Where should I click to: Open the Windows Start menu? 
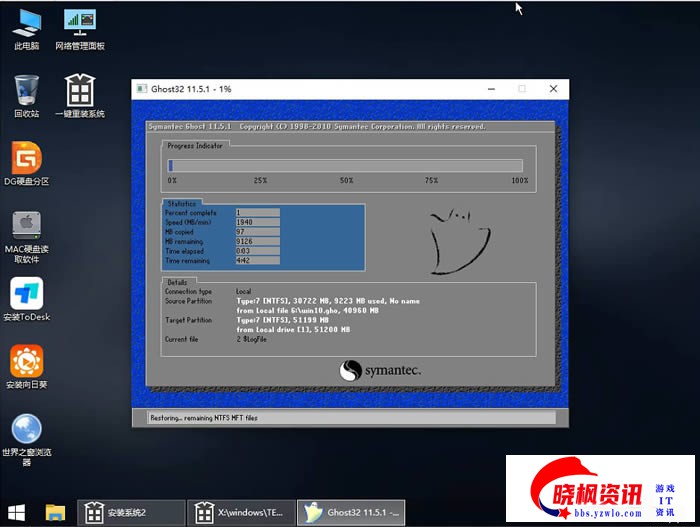point(17,513)
